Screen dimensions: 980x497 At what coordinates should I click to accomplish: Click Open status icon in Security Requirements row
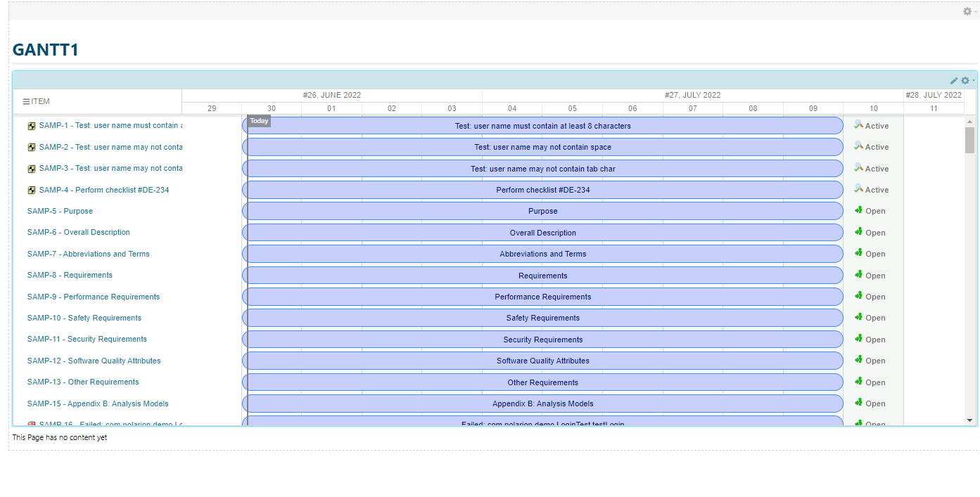tap(858, 339)
